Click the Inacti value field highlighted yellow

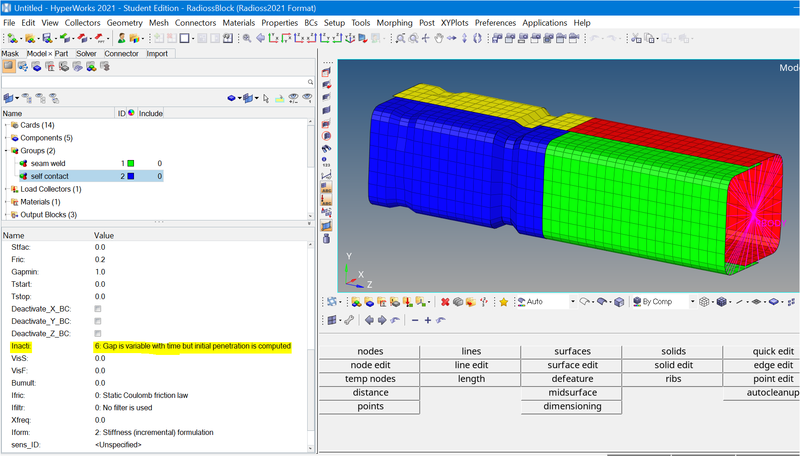click(x=192, y=346)
